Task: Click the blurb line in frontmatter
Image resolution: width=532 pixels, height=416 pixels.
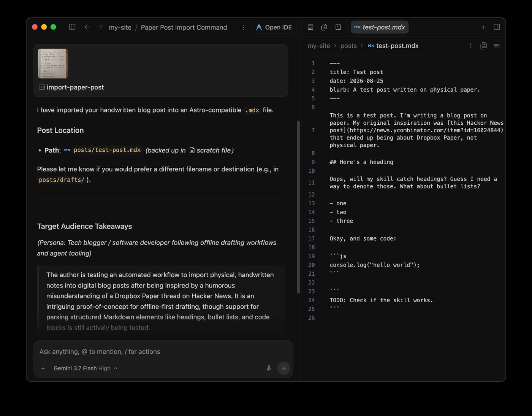Action: (x=405, y=89)
